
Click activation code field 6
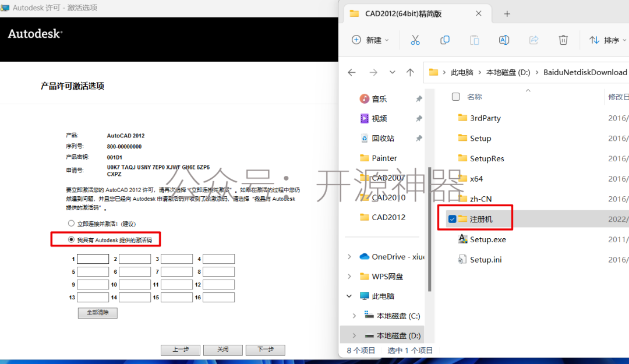135,272
